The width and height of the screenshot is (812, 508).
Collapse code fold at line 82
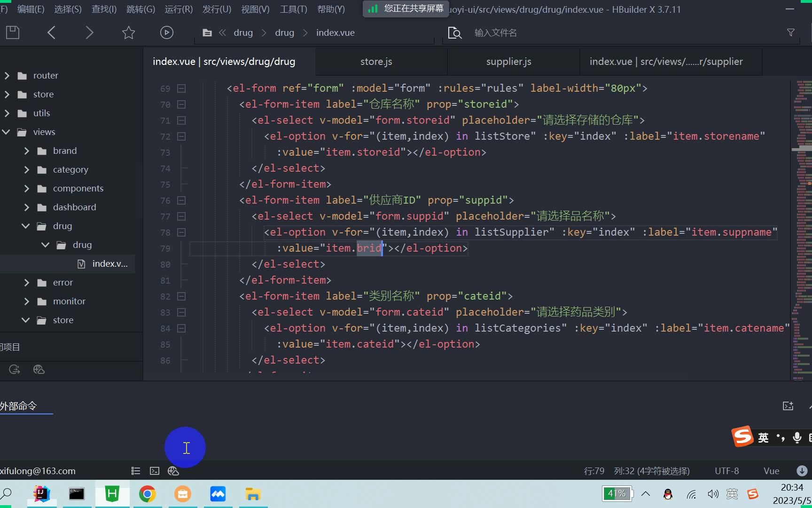click(181, 296)
